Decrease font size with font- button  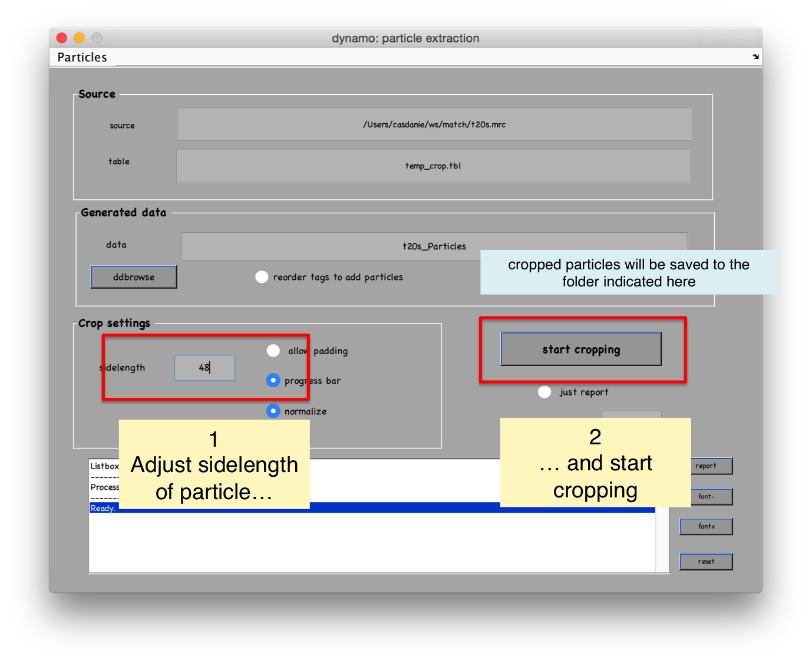[x=706, y=496]
